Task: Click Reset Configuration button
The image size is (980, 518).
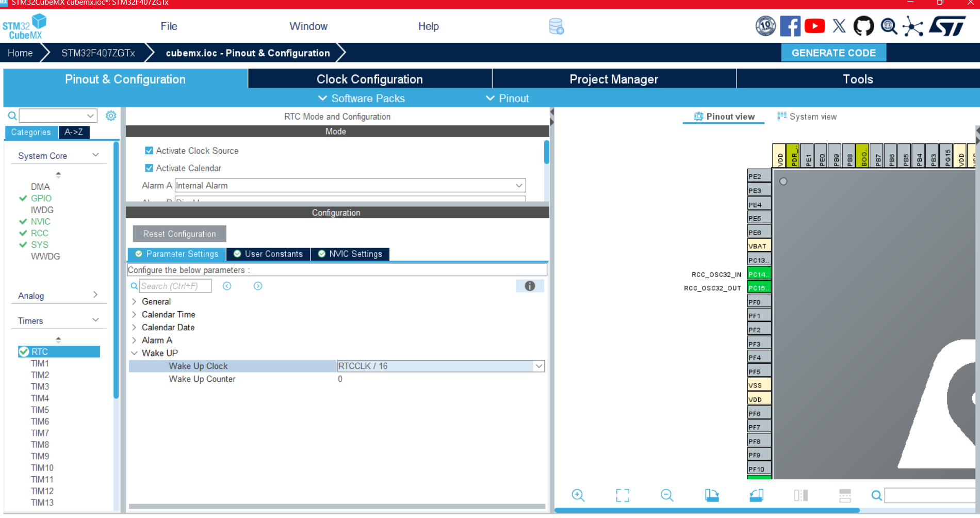Action: click(179, 234)
